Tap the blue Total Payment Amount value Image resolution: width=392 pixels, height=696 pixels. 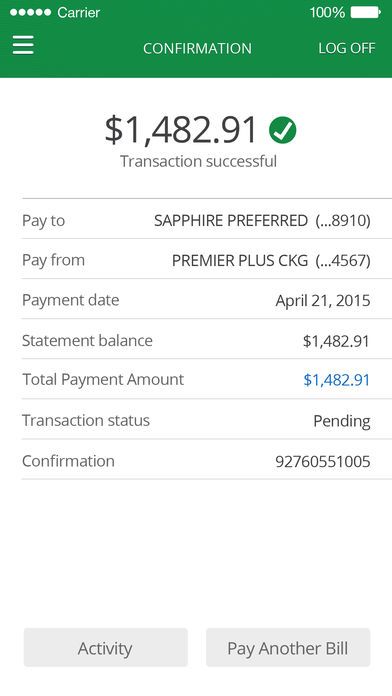pos(337,380)
